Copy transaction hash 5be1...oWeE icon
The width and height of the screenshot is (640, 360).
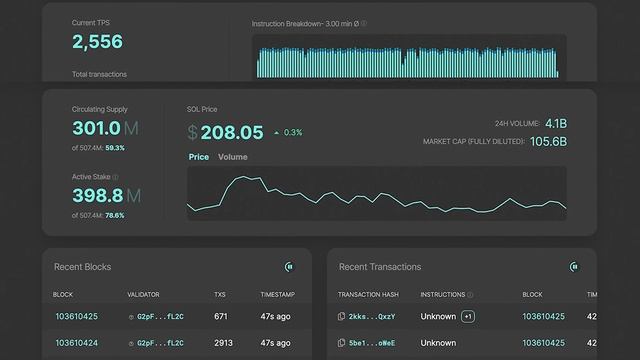click(341, 343)
